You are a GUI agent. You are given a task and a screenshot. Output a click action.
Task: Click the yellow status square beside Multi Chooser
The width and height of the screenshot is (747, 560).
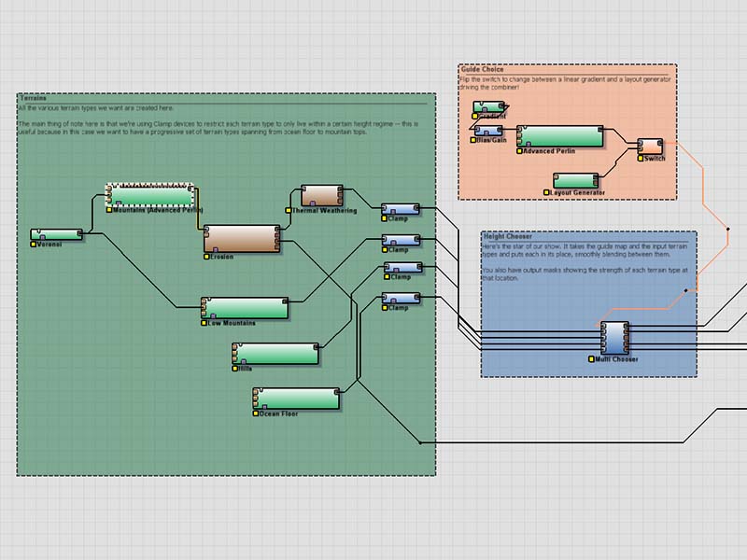(x=591, y=358)
